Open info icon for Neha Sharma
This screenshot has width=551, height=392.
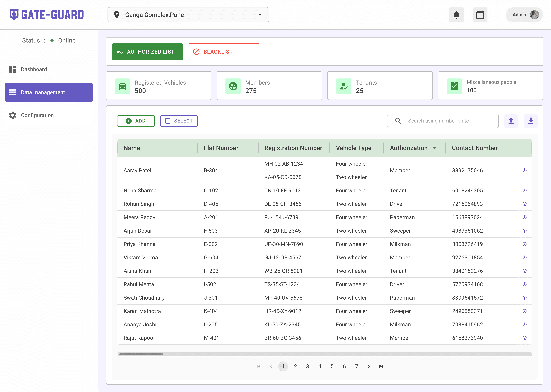coord(525,190)
